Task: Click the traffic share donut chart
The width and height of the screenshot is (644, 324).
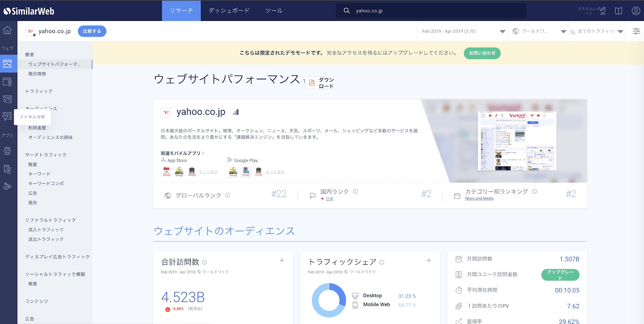Action: tap(329, 300)
